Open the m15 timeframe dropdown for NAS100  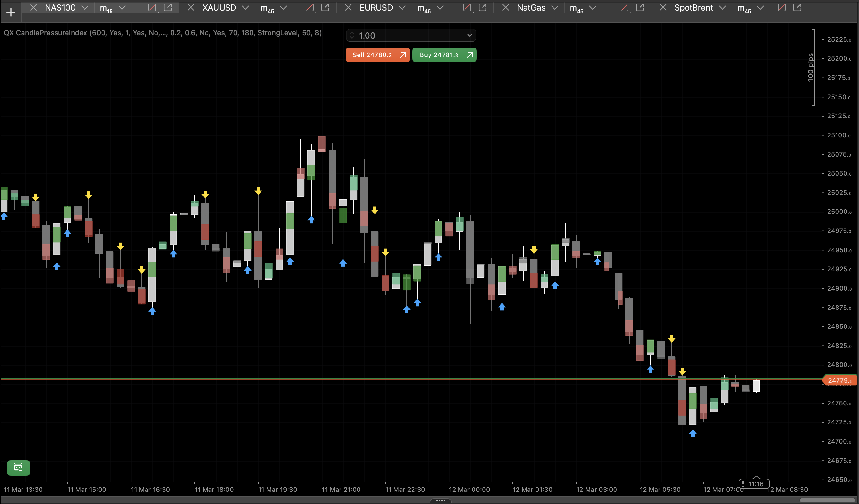(x=122, y=7)
